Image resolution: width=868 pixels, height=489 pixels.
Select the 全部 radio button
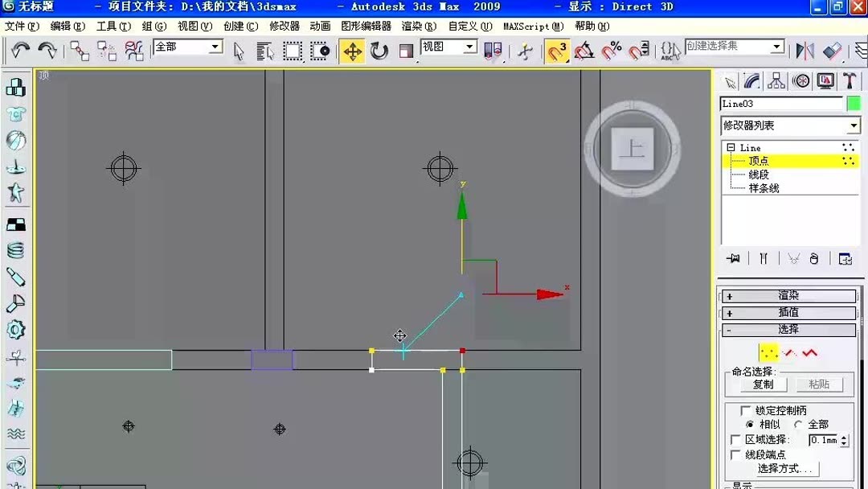coord(797,425)
